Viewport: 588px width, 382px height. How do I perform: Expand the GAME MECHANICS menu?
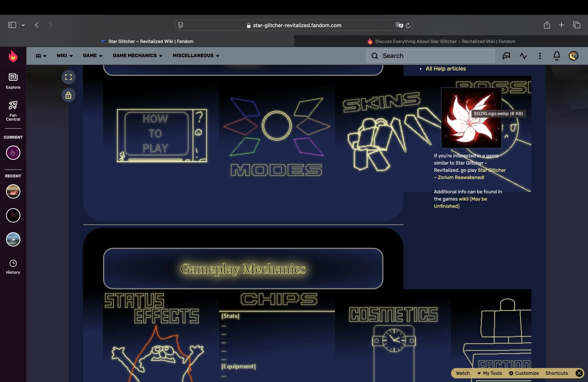click(x=137, y=56)
